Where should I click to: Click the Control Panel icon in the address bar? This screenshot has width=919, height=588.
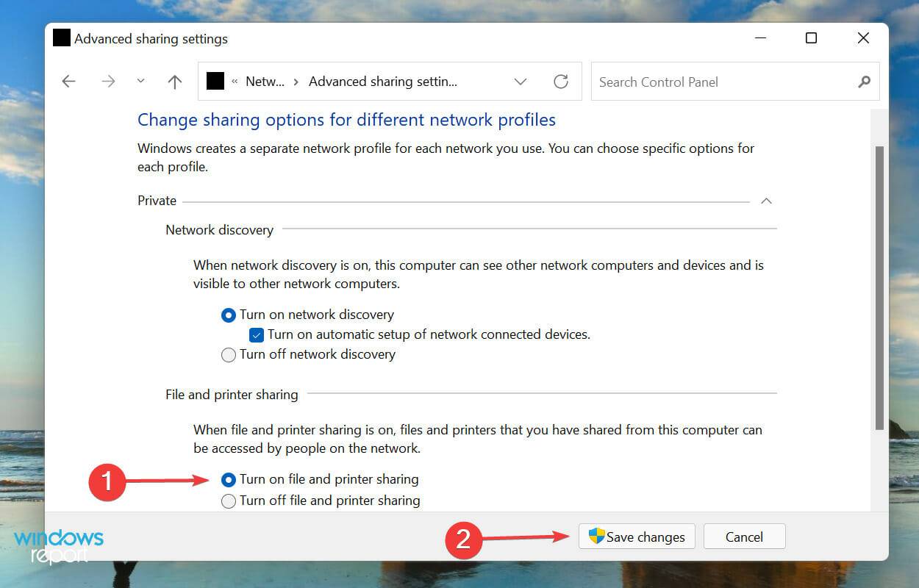(215, 81)
